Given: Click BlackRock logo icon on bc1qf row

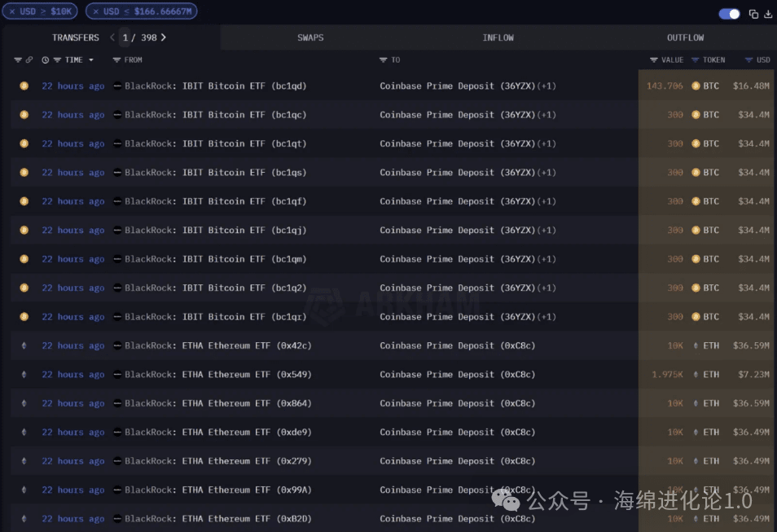Looking at the screenshot, I should pyautogui.click(x=117, y=201).
